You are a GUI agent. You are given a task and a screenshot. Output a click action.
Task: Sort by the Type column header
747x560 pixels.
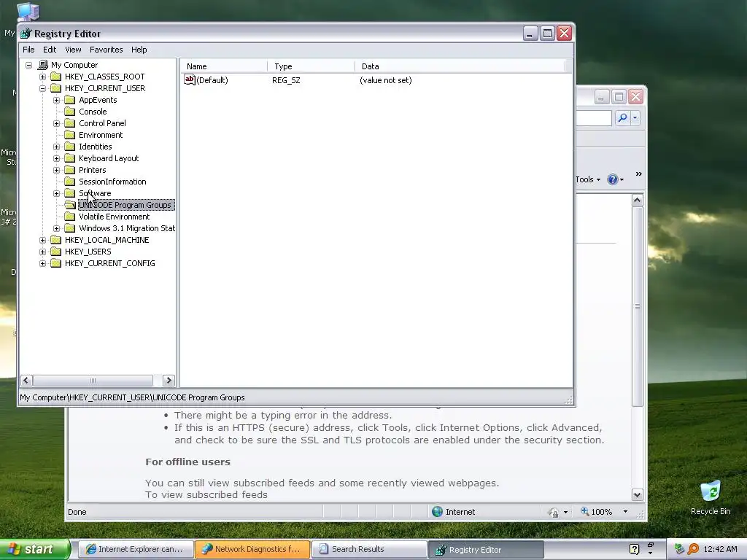311,66
